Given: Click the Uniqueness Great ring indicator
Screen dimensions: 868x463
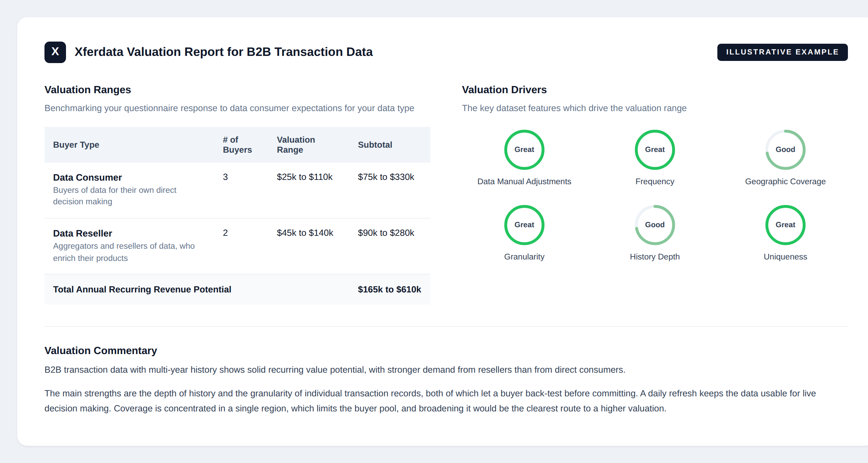Looking at the screenshot, I should (786, 225).
